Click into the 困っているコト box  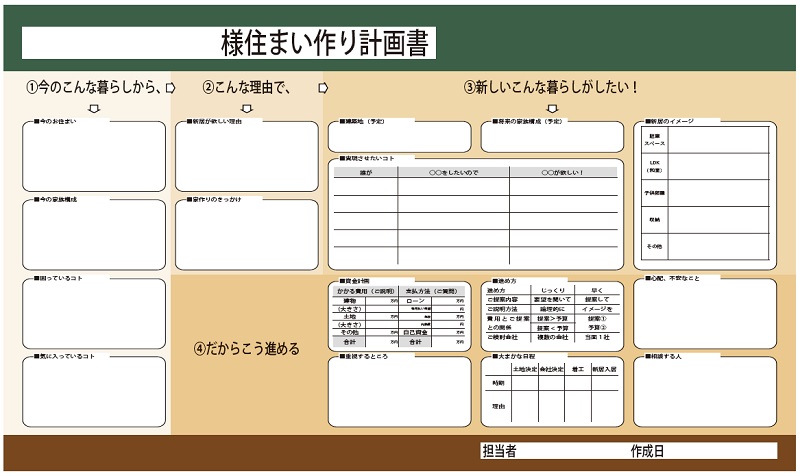coord(94,314)
